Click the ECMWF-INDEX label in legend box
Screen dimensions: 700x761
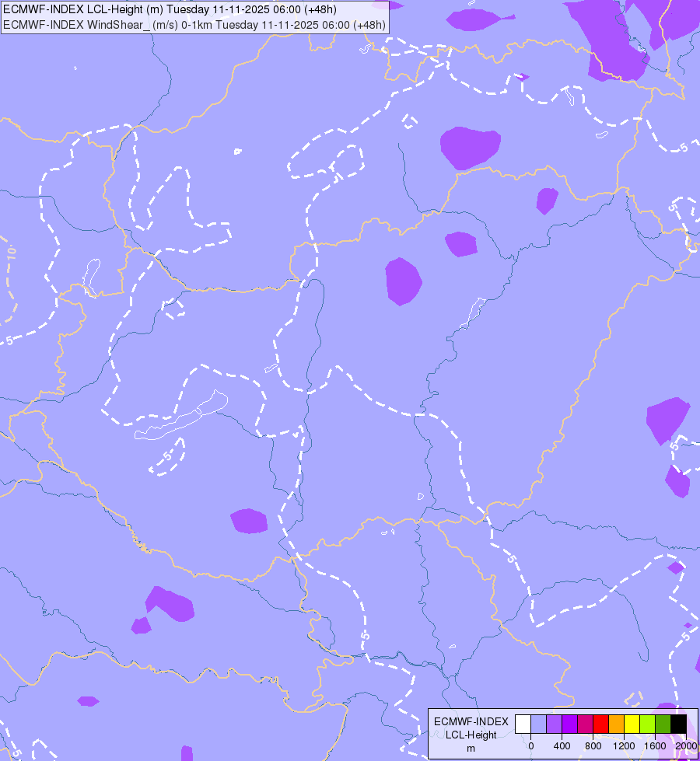(471, 721)
